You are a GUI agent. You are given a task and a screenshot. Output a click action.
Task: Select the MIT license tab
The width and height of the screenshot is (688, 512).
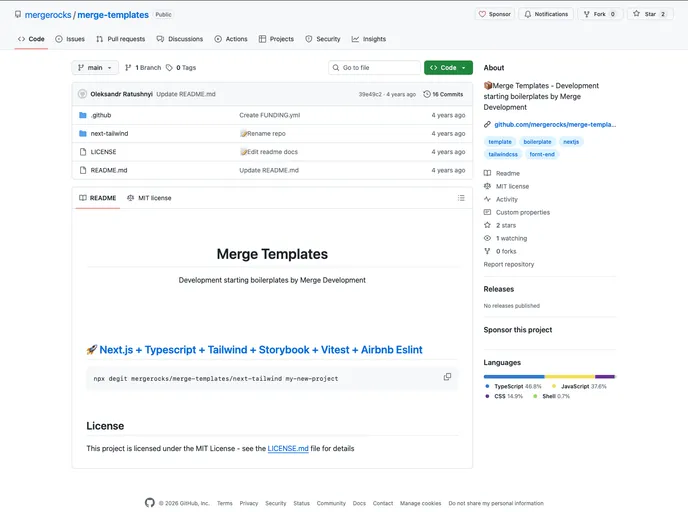[x=149, y=198]
